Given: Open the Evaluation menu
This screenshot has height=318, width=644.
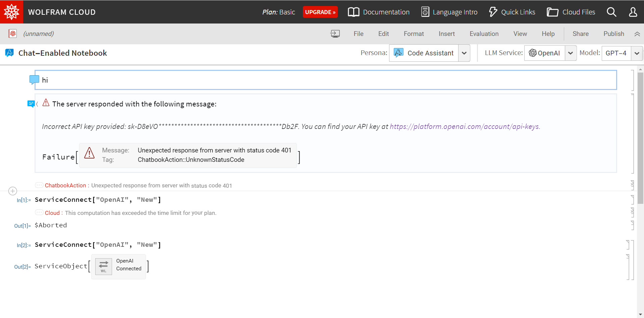Looking at the screenshot, I should 484,34.
